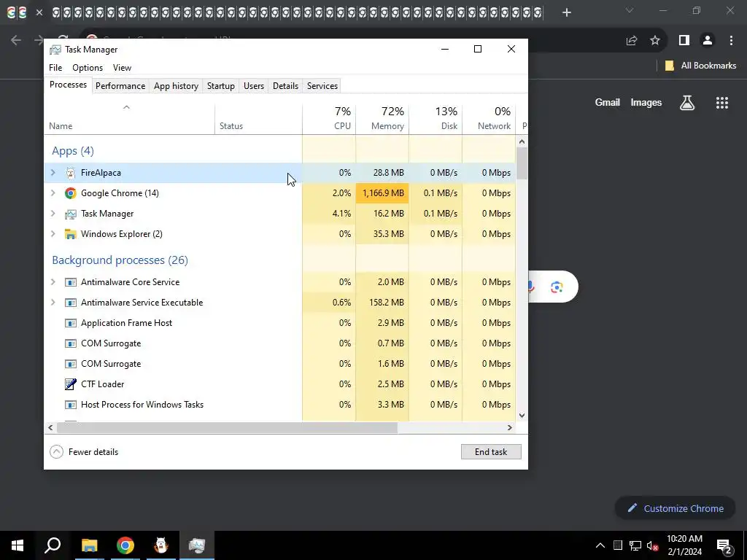Switch to the Startup tab
Image resolution: width=747 pixels, height=560 pixels.
tap(220, 86)
